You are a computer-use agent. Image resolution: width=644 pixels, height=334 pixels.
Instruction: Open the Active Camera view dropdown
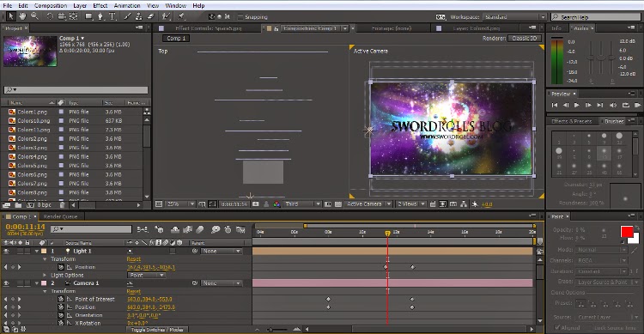pos(368,203)
